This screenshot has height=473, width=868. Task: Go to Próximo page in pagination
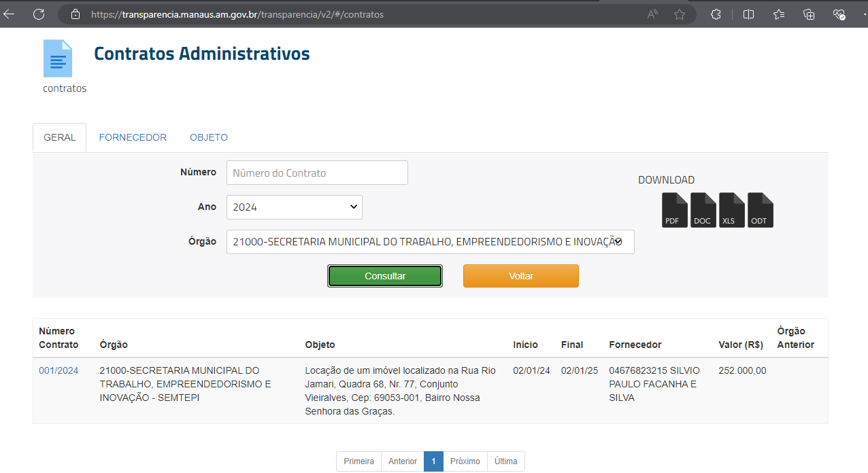click(x=465, y=461)
